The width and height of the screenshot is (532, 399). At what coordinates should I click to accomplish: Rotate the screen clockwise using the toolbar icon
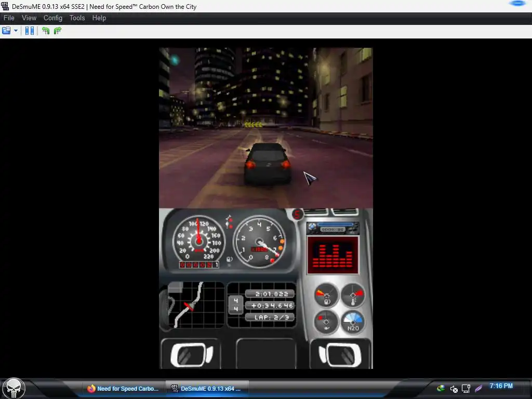(x=57, y=31)
